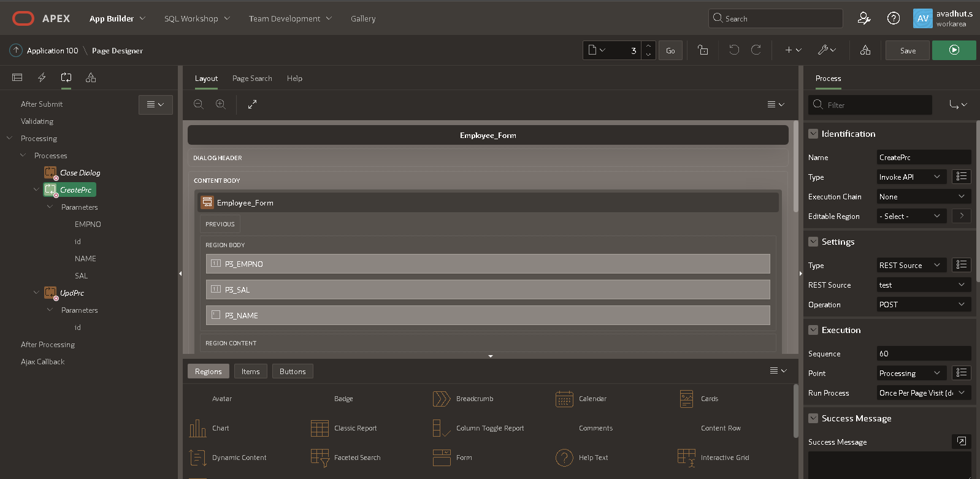Open the Execution Chain dropdown
Image resolution: width=980 pixels, height=479 pixels.
pos(923,197)
